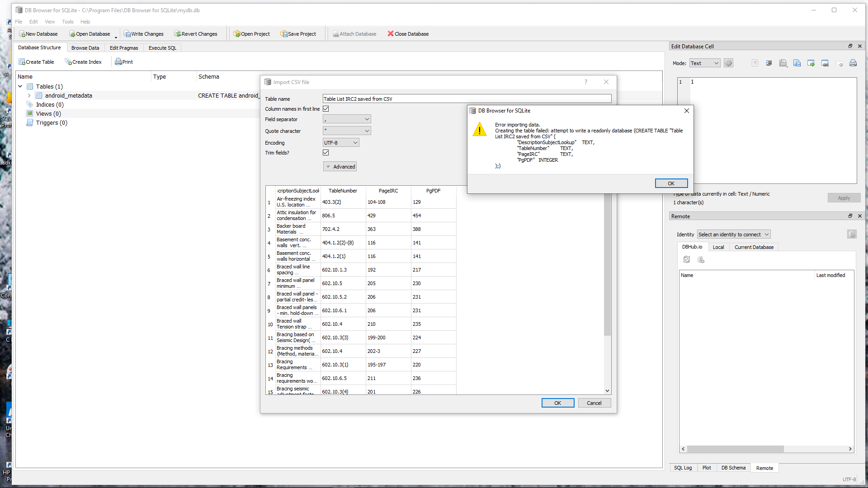Viewport: 868px width, 488px height.
Task: Click the Write Changes toolbar icon
Action: (127, 34)
